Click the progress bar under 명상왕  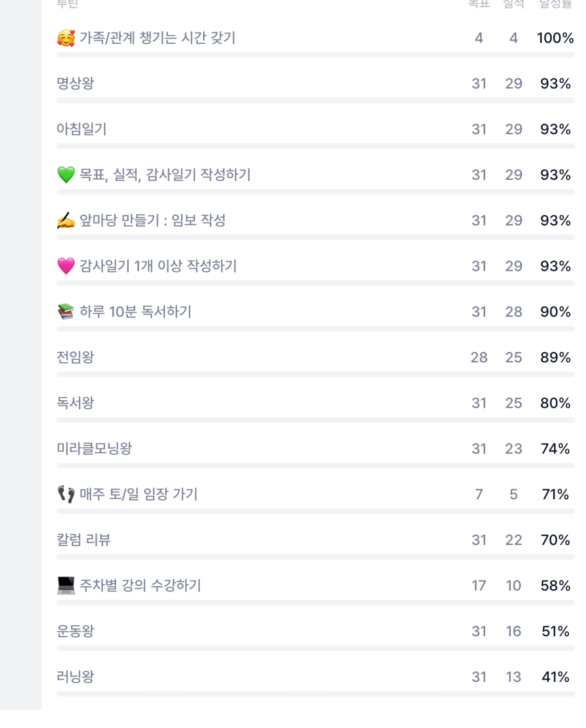pyautogui.click(x=315, y=100)
